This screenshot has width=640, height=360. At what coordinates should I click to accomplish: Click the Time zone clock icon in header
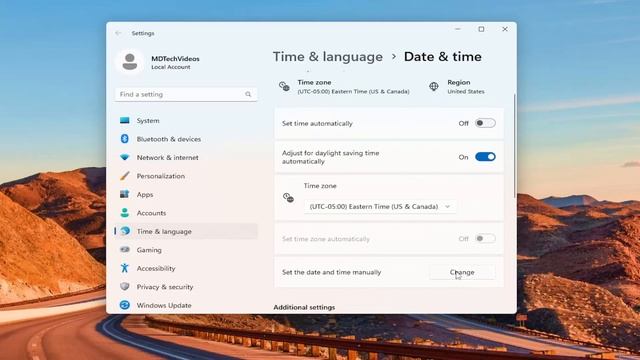pyautogui.click(x=284, y=87)
